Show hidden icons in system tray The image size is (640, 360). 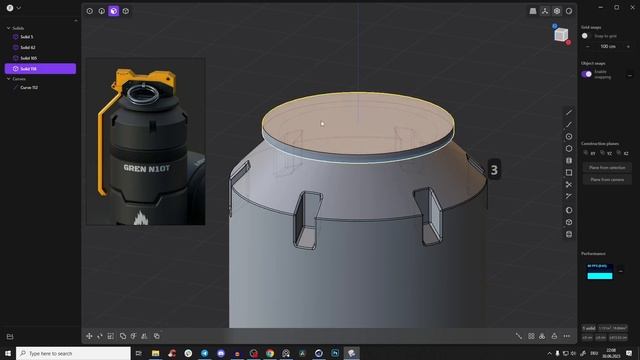(x=549, y=353)
